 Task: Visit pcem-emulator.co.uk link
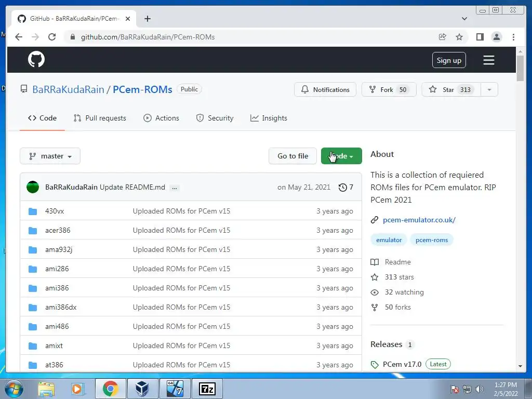[x=419, y=220]
